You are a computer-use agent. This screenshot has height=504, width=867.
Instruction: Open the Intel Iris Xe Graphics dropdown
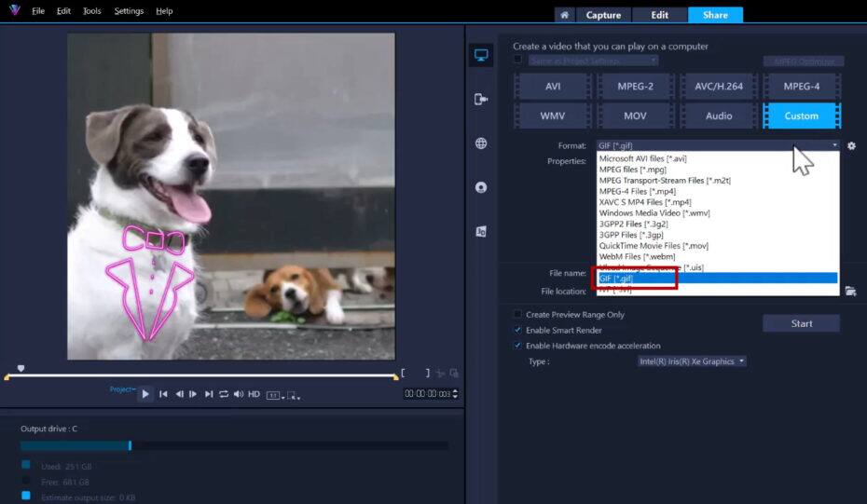(691, 361)
